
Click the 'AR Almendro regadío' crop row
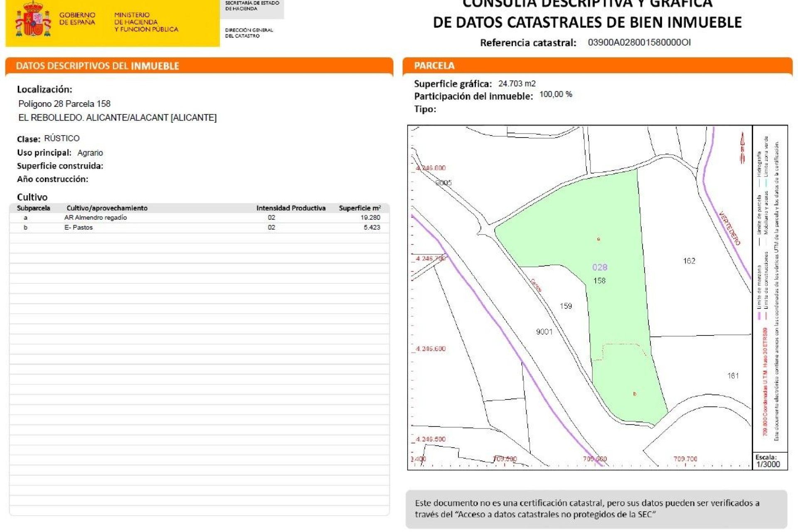199,217
